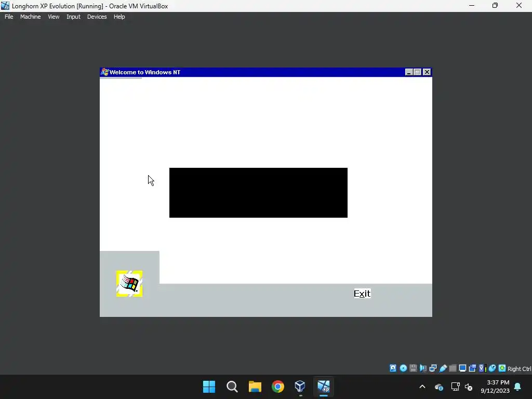This screenshot has width=532, height=399.
Task: Click the display monitor indicator
Action: [462, 368]
